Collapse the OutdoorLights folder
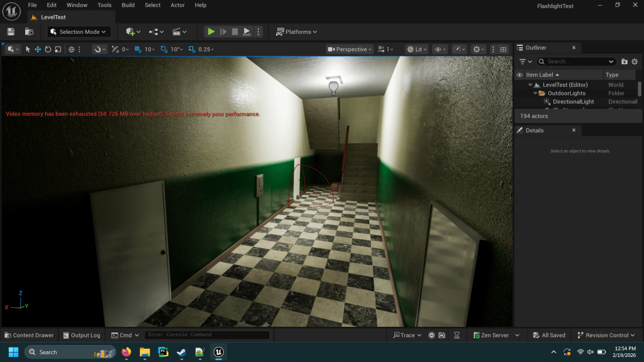This screenshot has height=362, width=644. click(x=535, y=93)
